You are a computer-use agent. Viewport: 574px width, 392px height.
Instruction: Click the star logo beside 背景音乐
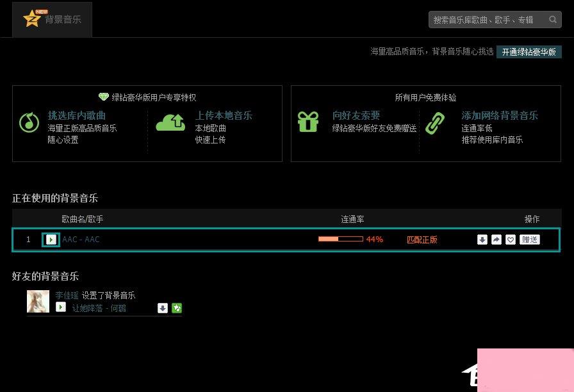click(32, 19)
